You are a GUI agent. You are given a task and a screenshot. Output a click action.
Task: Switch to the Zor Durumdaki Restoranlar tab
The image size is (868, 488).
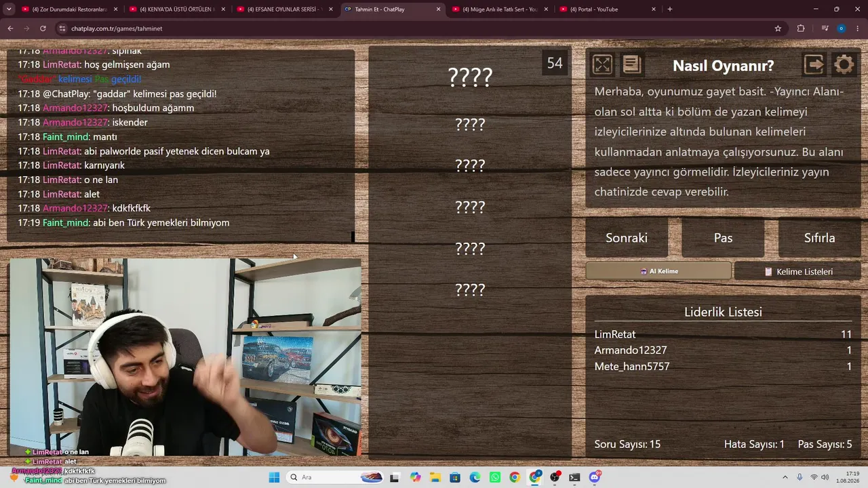(69, 9)
